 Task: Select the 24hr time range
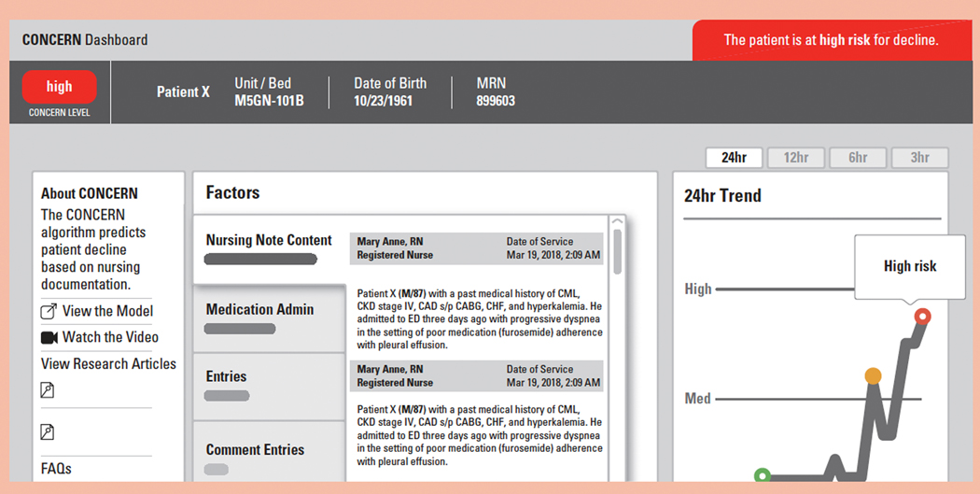pyautogui.click(x=734, y=158)
